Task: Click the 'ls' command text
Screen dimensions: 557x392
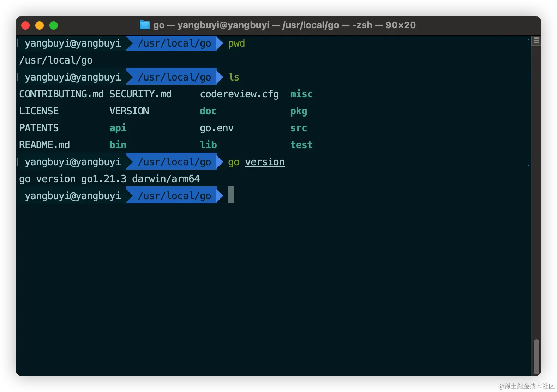Action: click(234, 77)
